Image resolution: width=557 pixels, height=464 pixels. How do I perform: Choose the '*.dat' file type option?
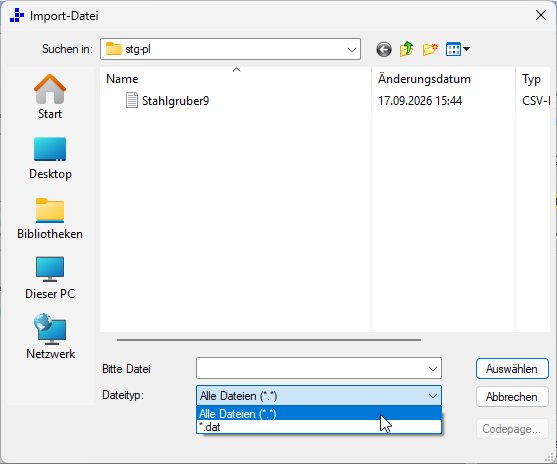coord(319,427)
